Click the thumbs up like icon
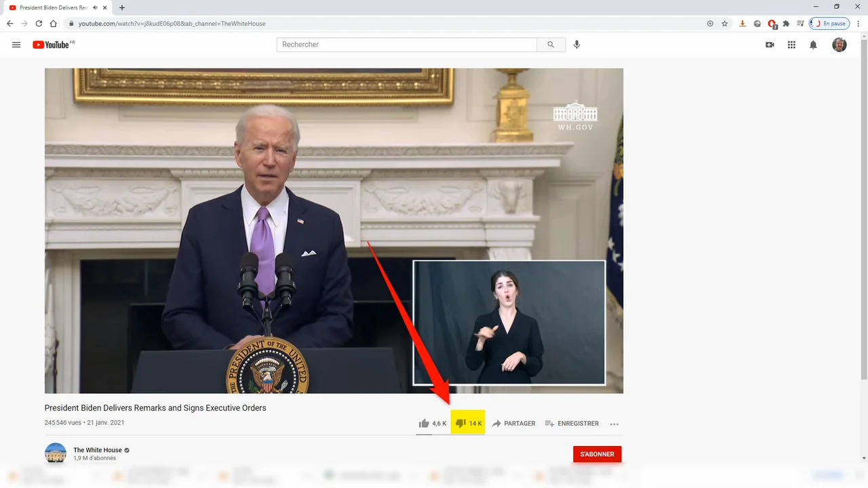This screenshot has height=488, width=868. (424, 424)
